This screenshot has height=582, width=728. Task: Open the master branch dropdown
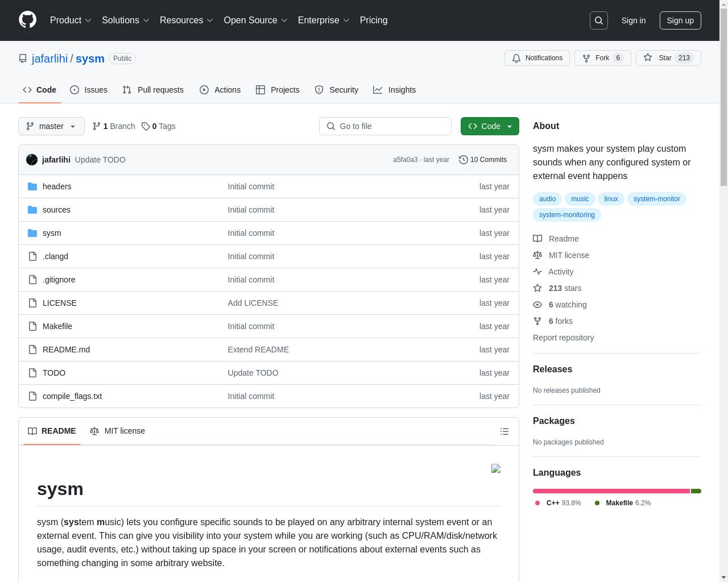coord(51,126)
